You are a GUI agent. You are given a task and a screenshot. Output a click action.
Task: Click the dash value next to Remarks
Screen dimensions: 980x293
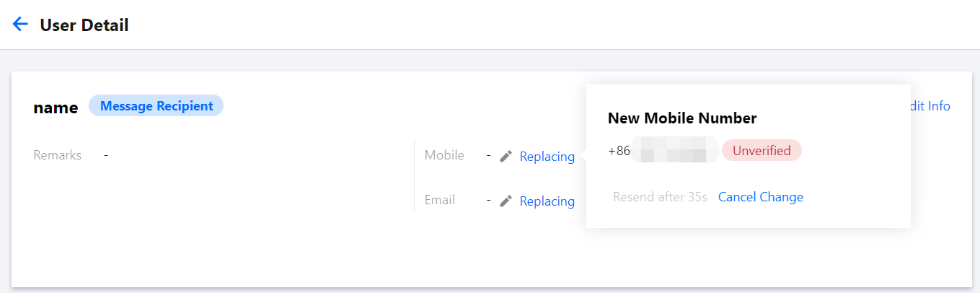[106, 155]
